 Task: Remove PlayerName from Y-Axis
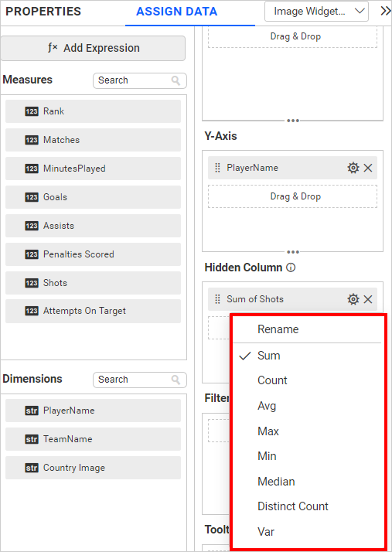pos(368,168)
